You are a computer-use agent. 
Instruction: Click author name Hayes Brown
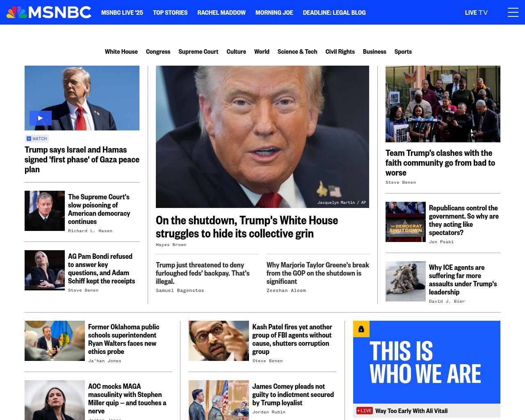[x=171, y=245]
